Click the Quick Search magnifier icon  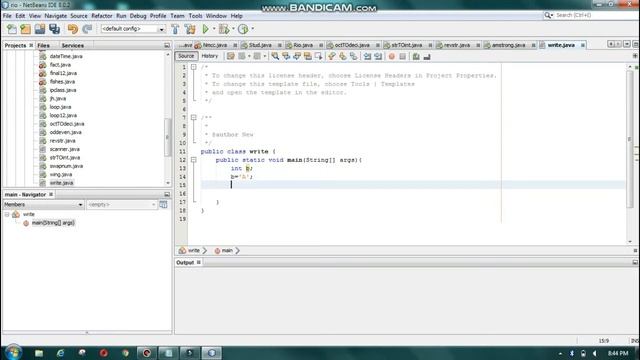(548, 15)
